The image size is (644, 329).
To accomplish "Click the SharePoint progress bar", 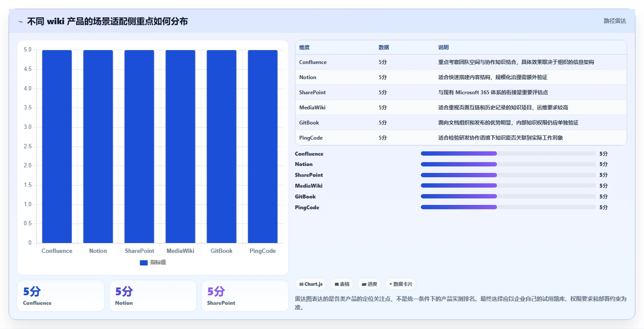I will (x=508, y=175).
